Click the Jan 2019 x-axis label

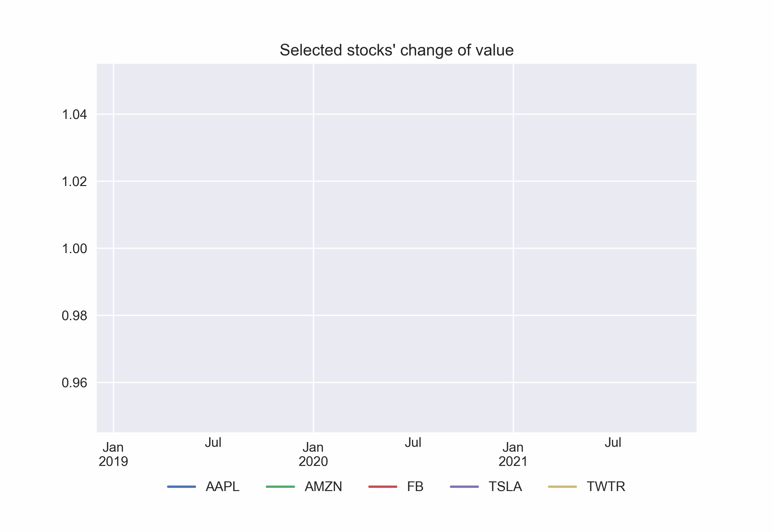[113, 454]
